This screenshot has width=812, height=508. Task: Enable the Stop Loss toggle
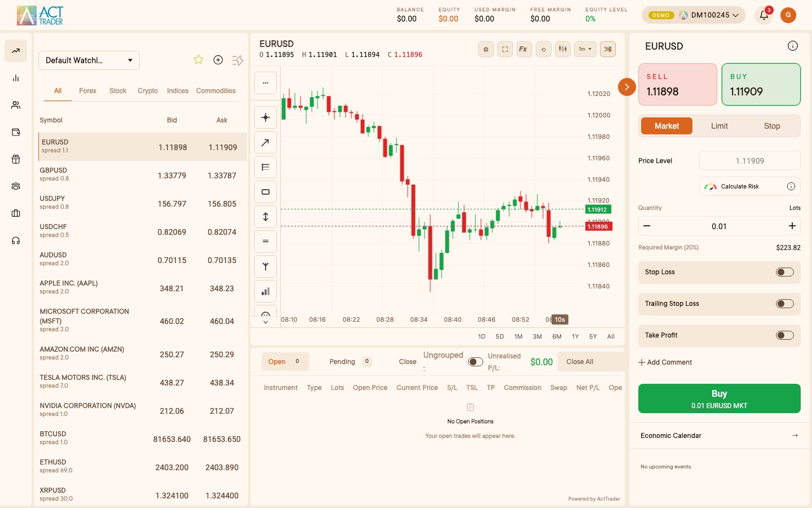[x=785, y=272]
